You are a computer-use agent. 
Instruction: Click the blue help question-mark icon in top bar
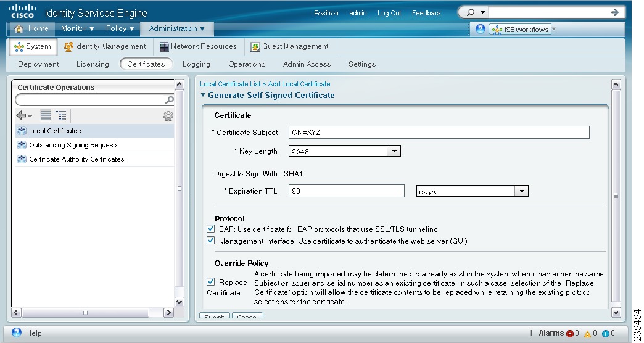coord(480,29)
